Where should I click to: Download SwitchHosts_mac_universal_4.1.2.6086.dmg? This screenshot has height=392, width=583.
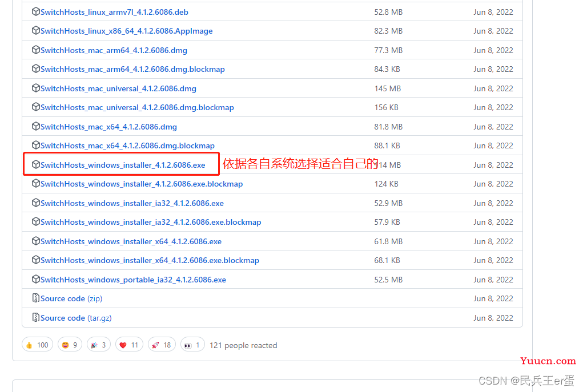coord(118,89)
